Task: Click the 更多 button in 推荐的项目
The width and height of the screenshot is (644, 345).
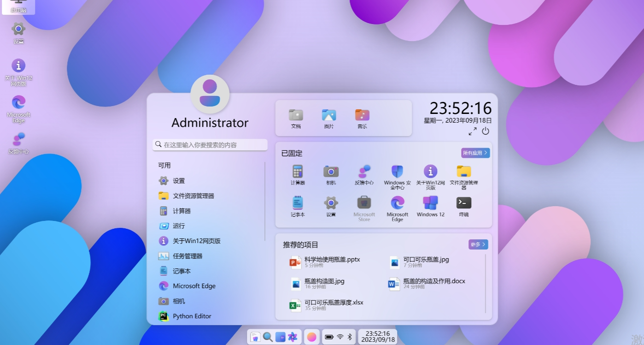Action: [x=478, y=244]
